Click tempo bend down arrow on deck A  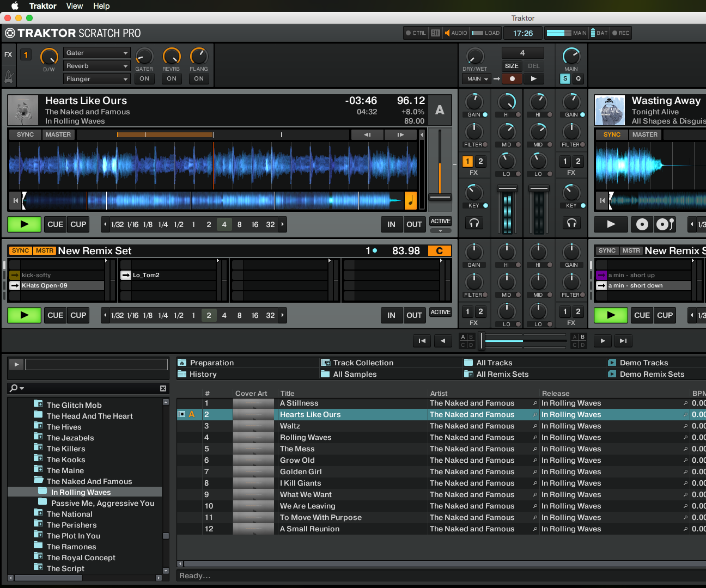(367, 134)
